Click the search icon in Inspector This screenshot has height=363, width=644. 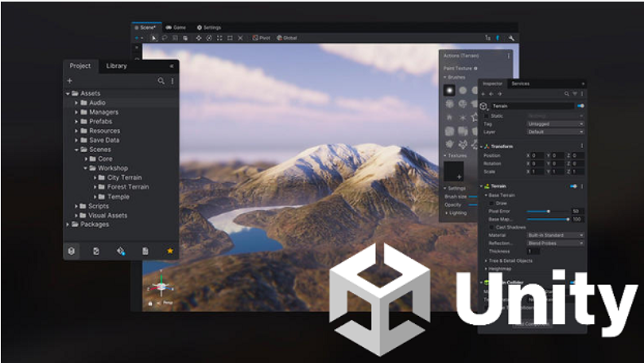coord(566,94)
